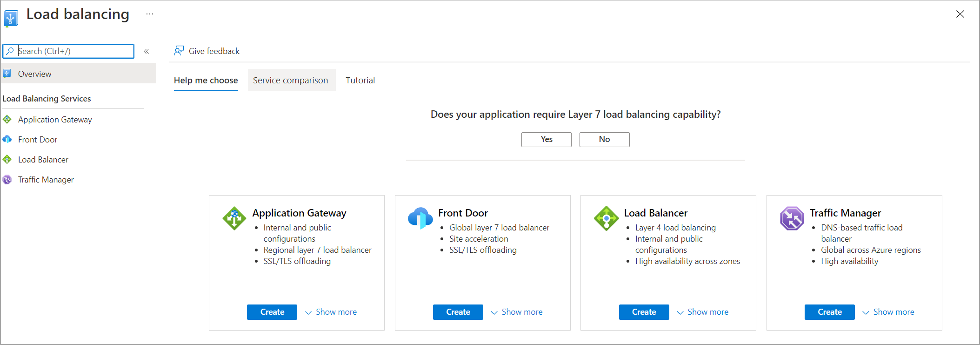This screenshot has width=980, height=345.
Task: Click the Front Door card title
Action: coord(463,213)
